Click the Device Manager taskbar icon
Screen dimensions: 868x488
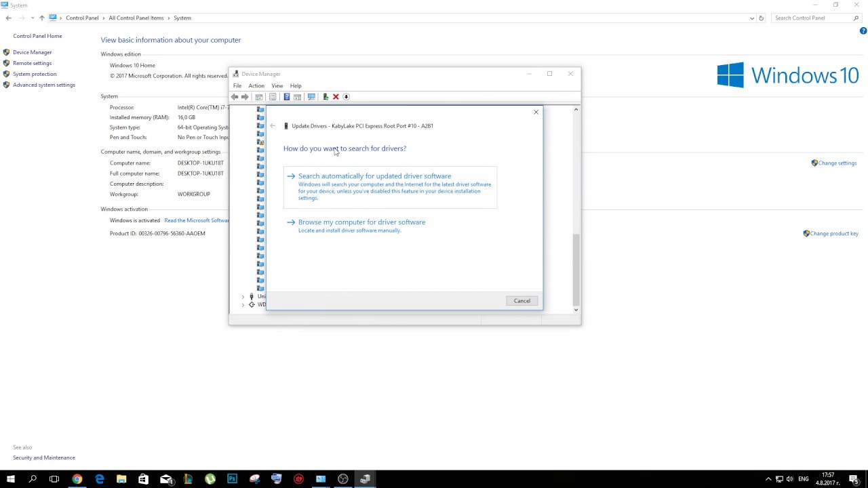tap(365, 479)
